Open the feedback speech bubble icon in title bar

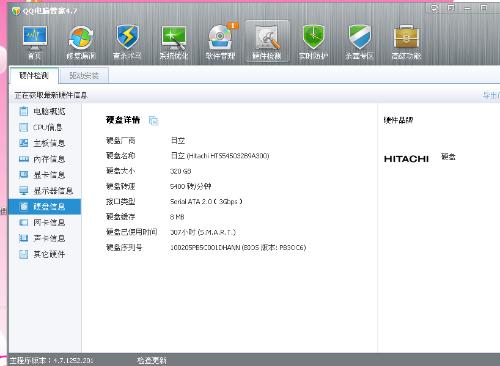[435, 8]
